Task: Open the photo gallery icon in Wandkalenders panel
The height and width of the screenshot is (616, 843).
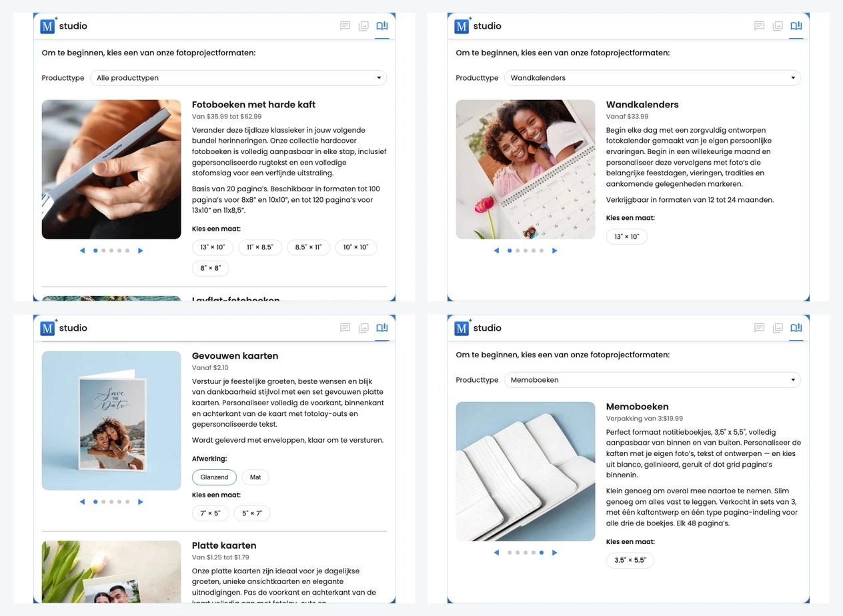Action: tap(778, 26)
